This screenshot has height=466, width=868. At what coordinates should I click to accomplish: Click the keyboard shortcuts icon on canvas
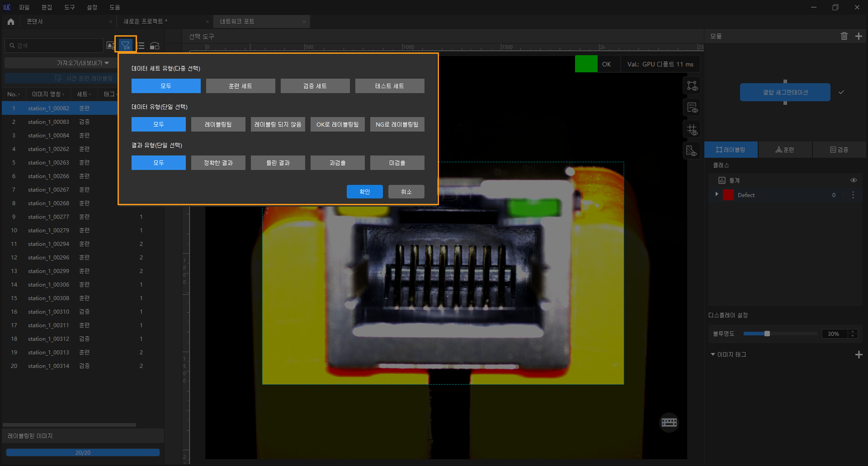pos(669,422)
